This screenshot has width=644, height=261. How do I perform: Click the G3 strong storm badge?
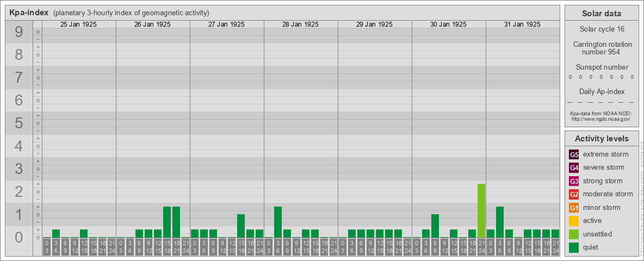click(574, 181)
